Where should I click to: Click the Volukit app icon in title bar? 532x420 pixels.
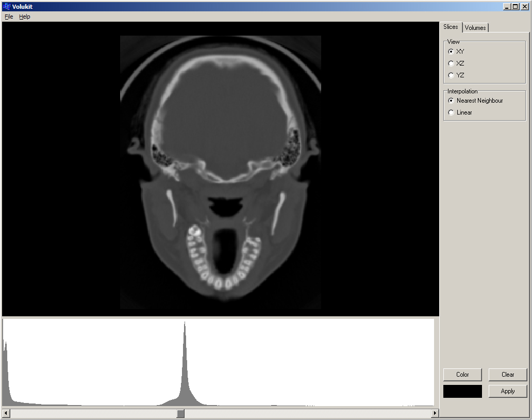pyautogui.click(x=7, y=7)
